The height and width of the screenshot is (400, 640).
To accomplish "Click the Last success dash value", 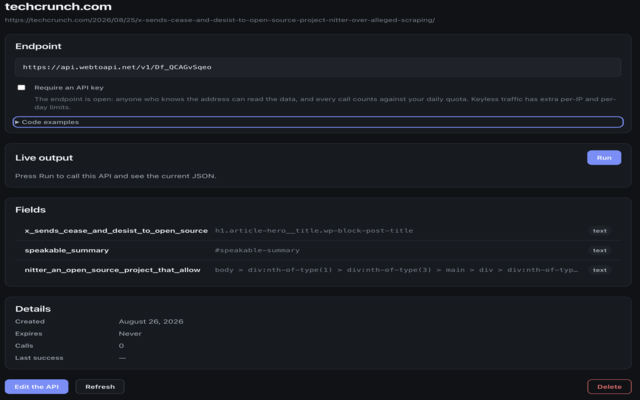I will click(x=122, y=358).
